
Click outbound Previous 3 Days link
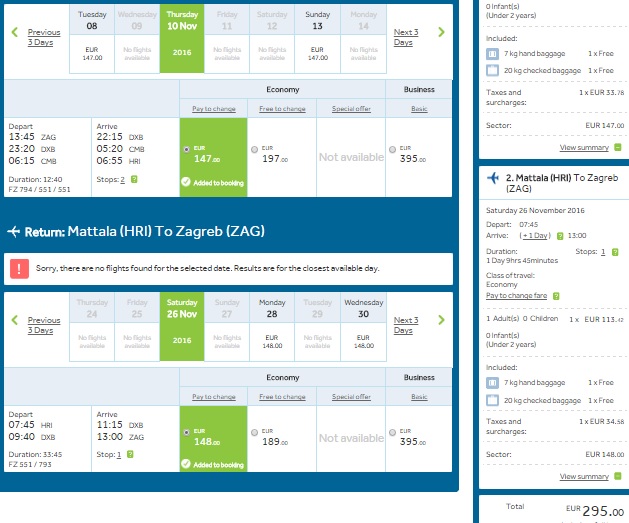click(x=44, y=38)
